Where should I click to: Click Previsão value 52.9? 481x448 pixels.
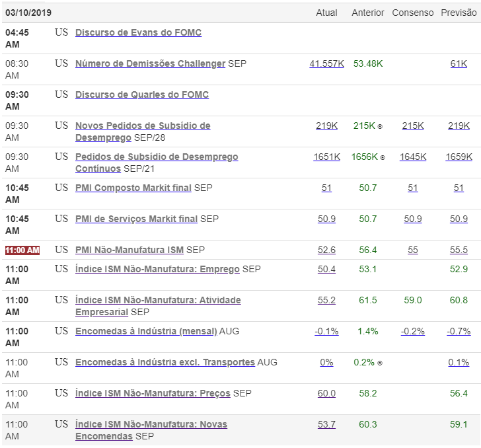point(459,269)
